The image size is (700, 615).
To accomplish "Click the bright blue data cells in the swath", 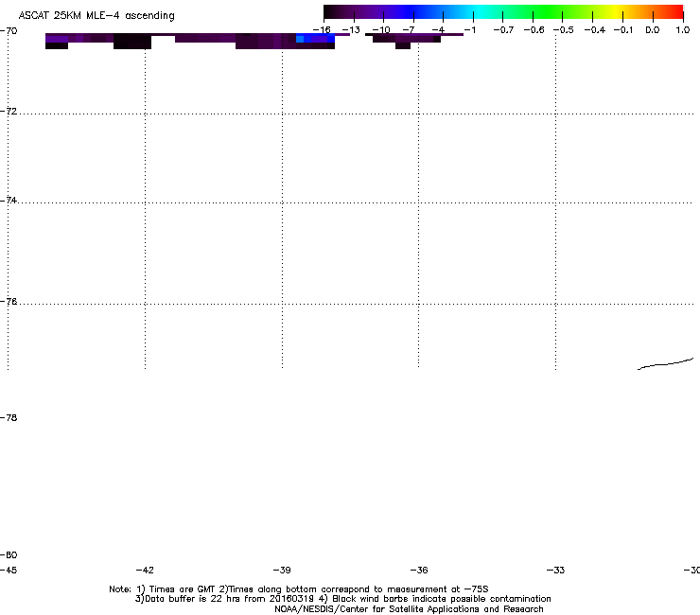I will coord(315,39).
